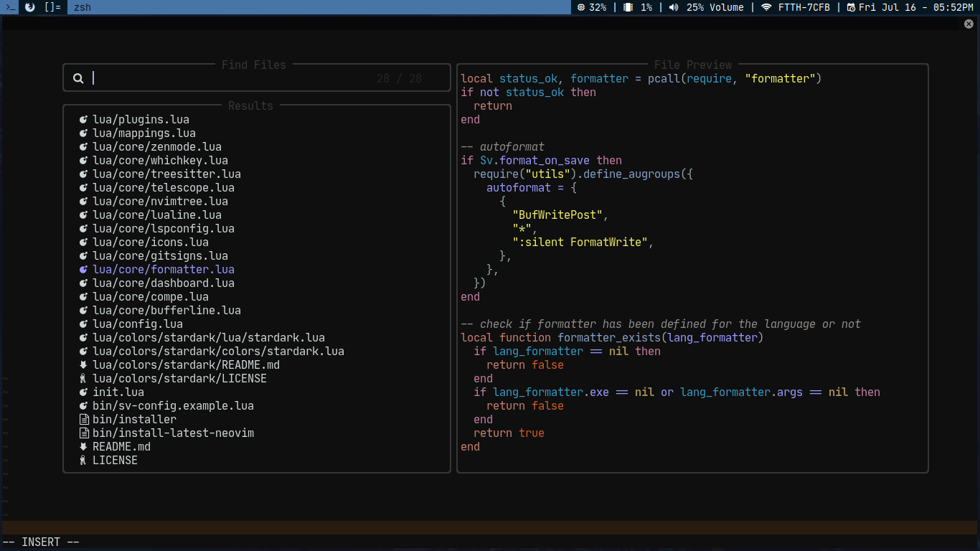Click the Lua icon beside lua/core/nvimtree.lua
This screenshot has width=980, height=551.
point(83,202)
